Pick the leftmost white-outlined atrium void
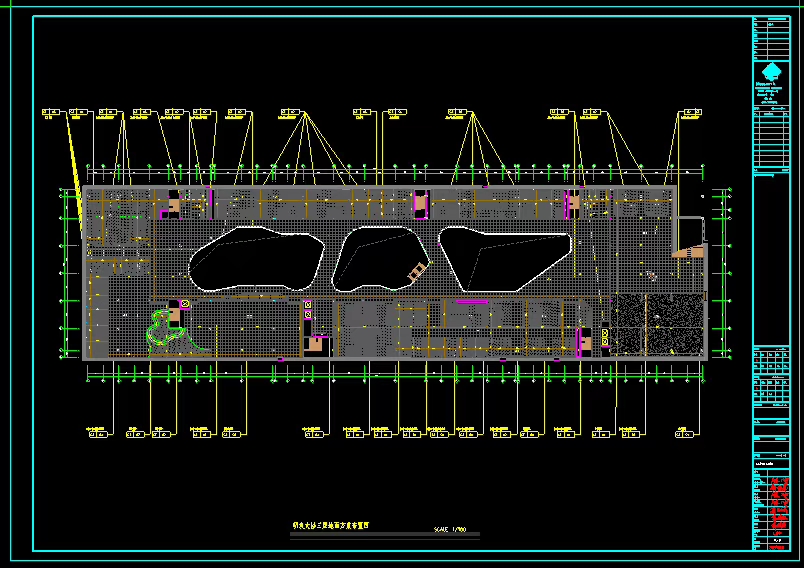804x568 pixels. tap(256, 259)
